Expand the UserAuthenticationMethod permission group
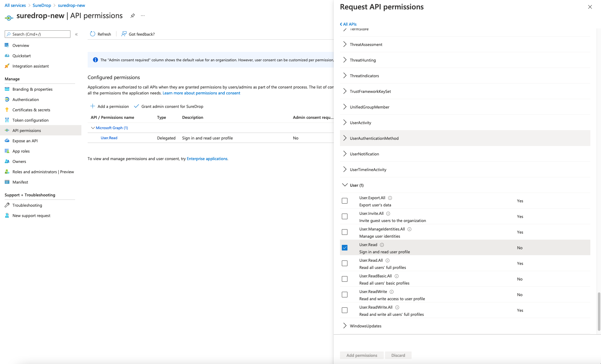601x364 pixels. [x=345, y=138]
